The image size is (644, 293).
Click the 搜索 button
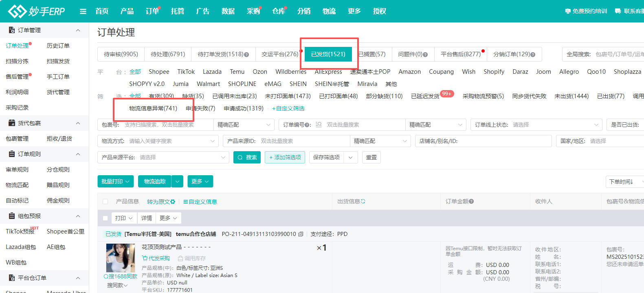coord(247,157)
